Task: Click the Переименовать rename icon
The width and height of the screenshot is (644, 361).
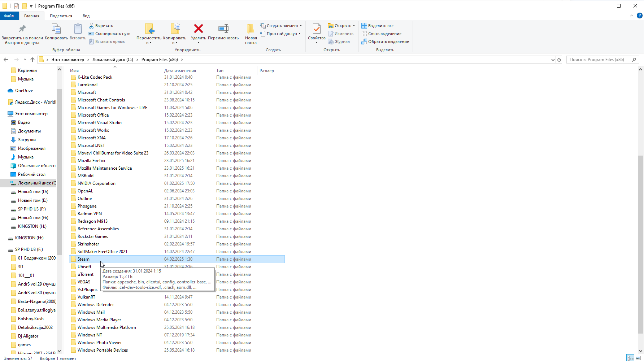Action: 223,29
